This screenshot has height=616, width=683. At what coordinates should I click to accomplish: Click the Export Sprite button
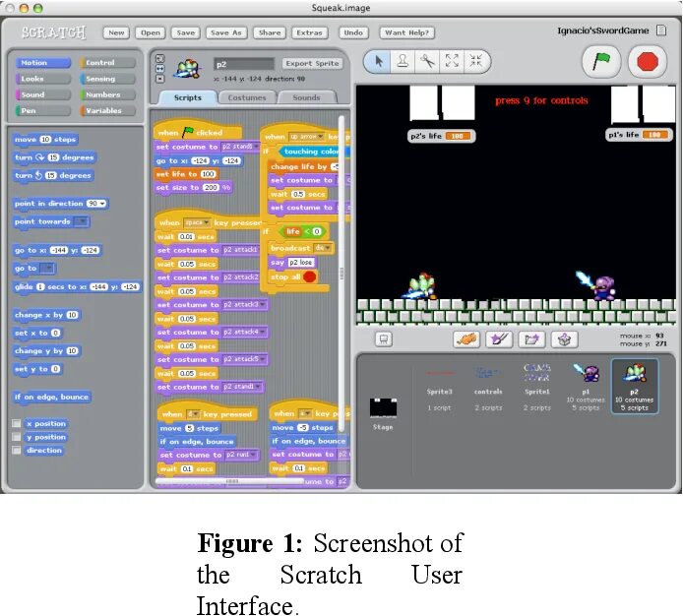pos(312,63)
